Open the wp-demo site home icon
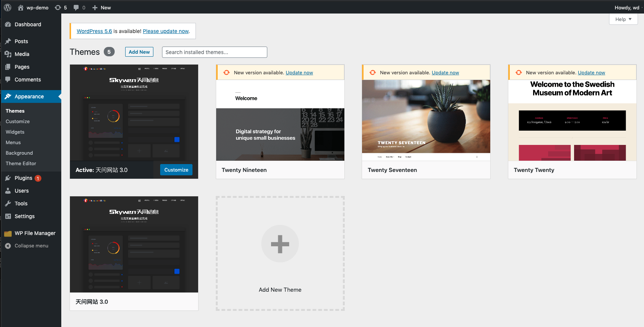The height and width of the screenshot is (327, 644). [x=21, y=8]
